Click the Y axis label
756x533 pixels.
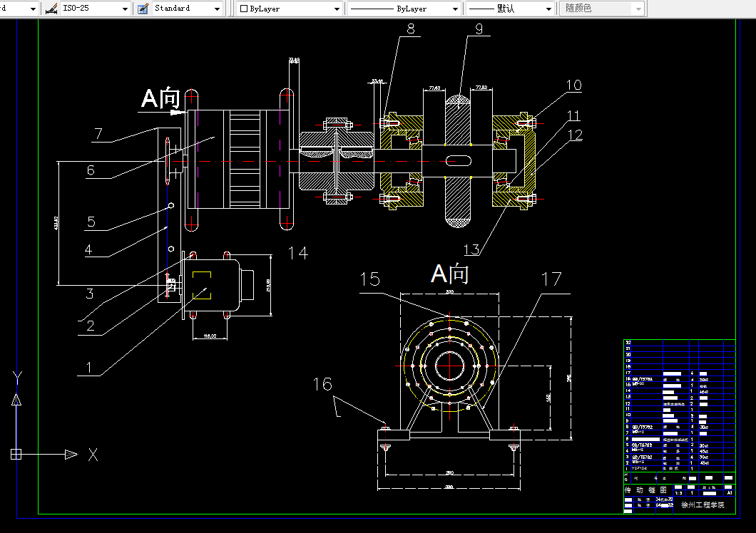[17, 378]
